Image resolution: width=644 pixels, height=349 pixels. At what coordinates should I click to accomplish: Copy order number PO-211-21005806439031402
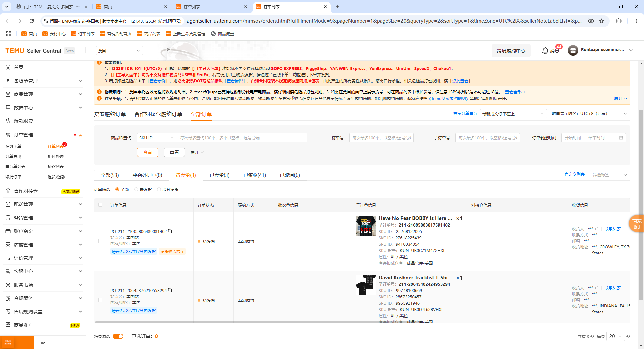(x=170, y=231)
